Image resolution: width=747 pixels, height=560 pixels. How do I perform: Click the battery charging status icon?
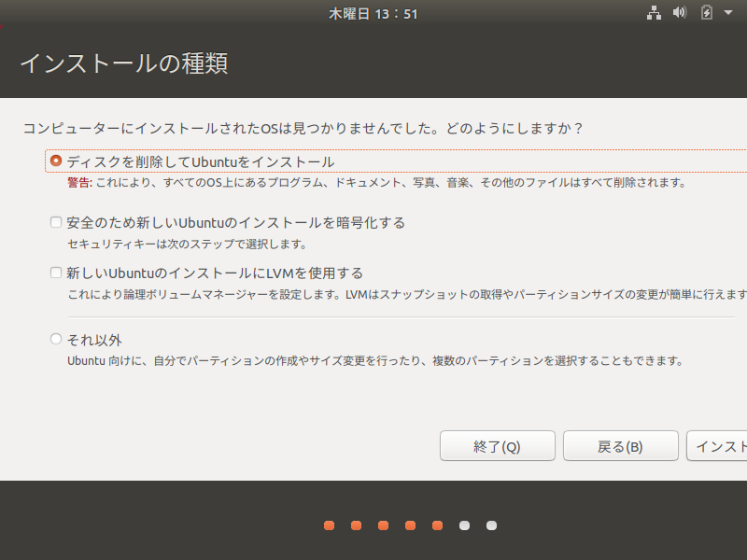pyautogui.click(x=707, y=12)
